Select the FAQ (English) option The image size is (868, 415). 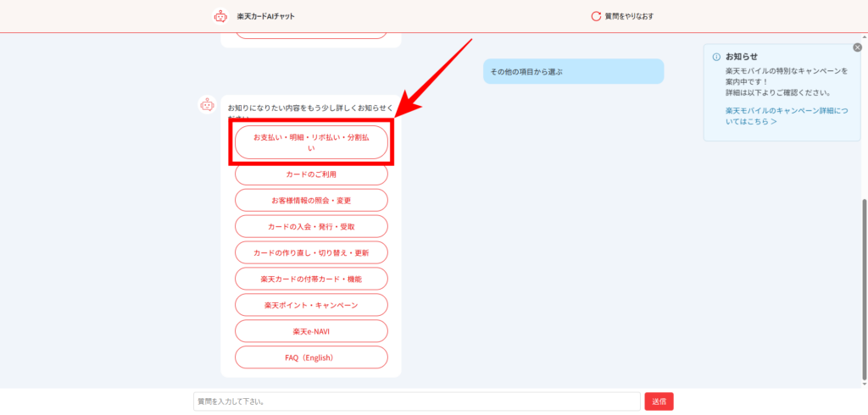click(310, 357)
